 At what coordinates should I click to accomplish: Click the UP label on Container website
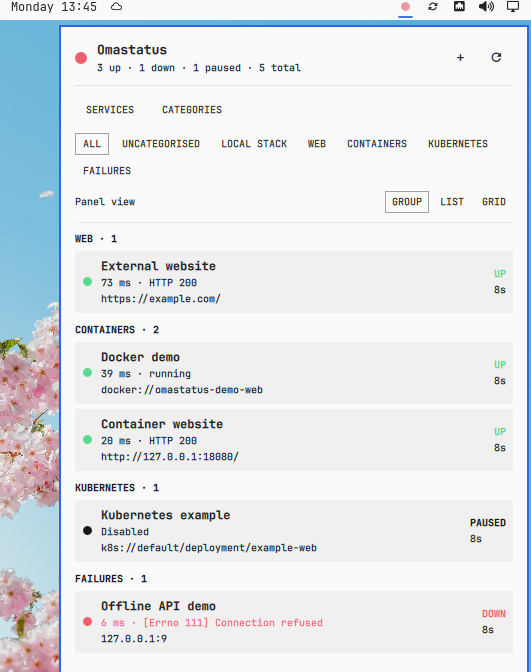pyautogui.click(x=500, y=432)
